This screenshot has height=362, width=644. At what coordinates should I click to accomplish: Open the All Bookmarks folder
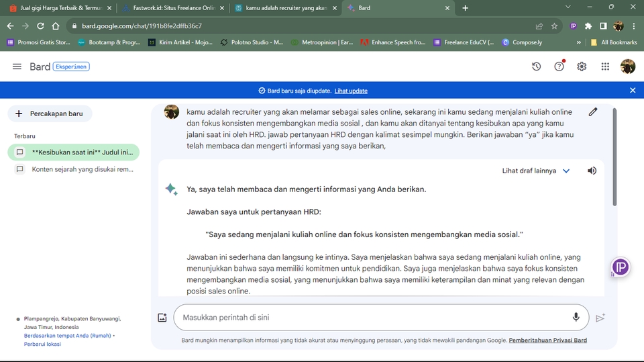coord(614,42)
